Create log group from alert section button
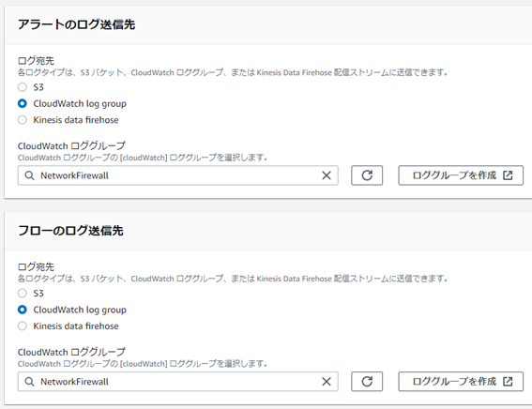The width and height of the screenshot is (532, 409). [461, 175]
